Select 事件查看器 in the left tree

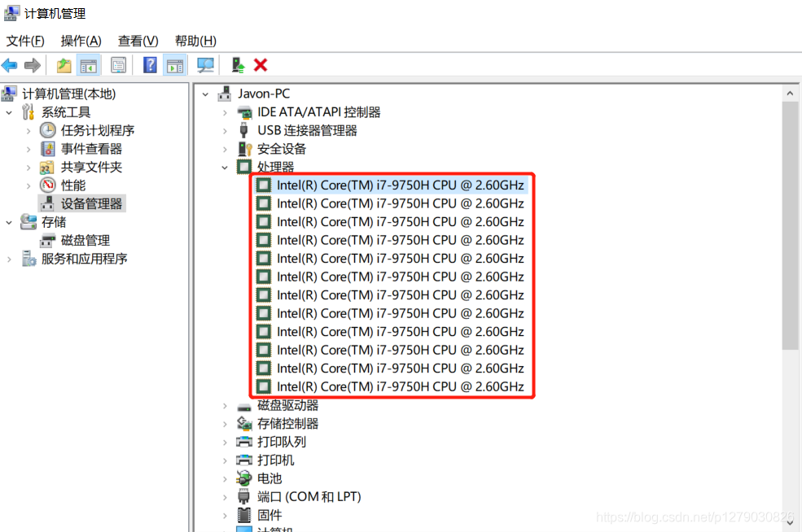(91, 149)
